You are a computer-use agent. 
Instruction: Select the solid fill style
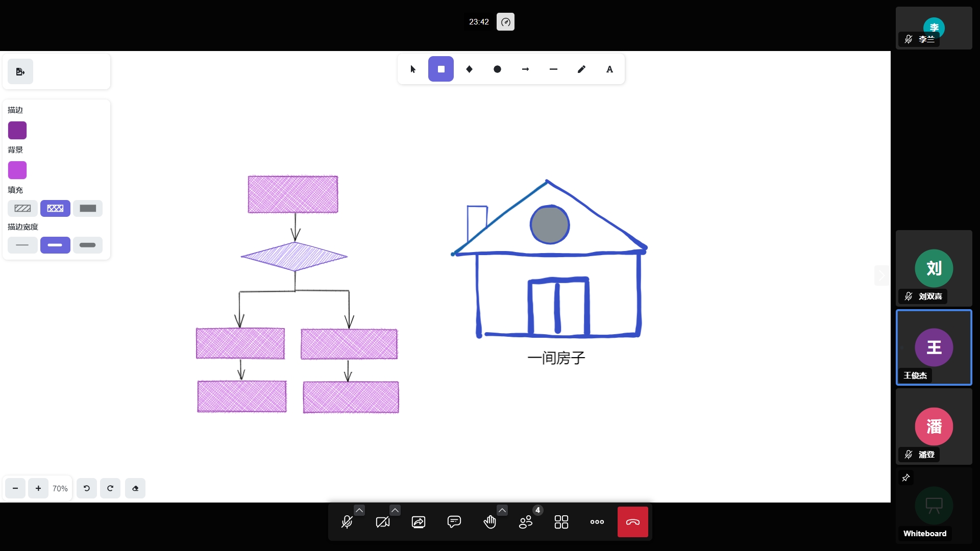[x=88, y=208]
